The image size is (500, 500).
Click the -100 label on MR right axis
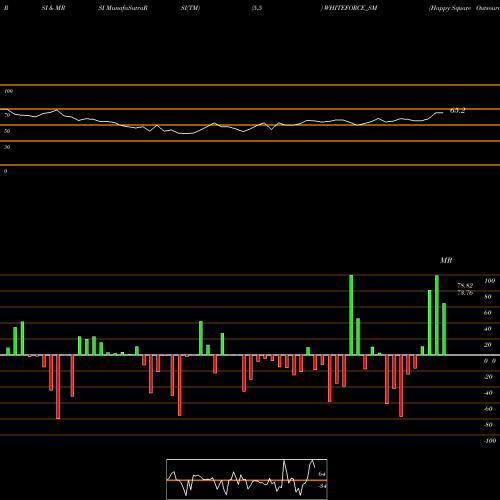(x=490, y=441)
